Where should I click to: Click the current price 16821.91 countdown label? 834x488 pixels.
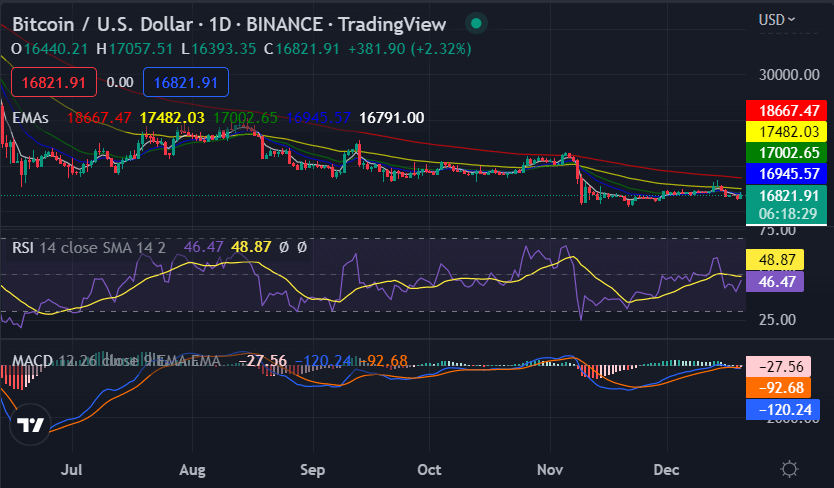787,204
